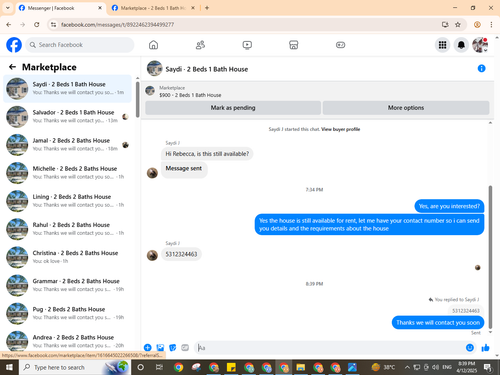Click the message input field
Image resolution: width=500 pixels, height=375 pixels.
tap(330, 348)
